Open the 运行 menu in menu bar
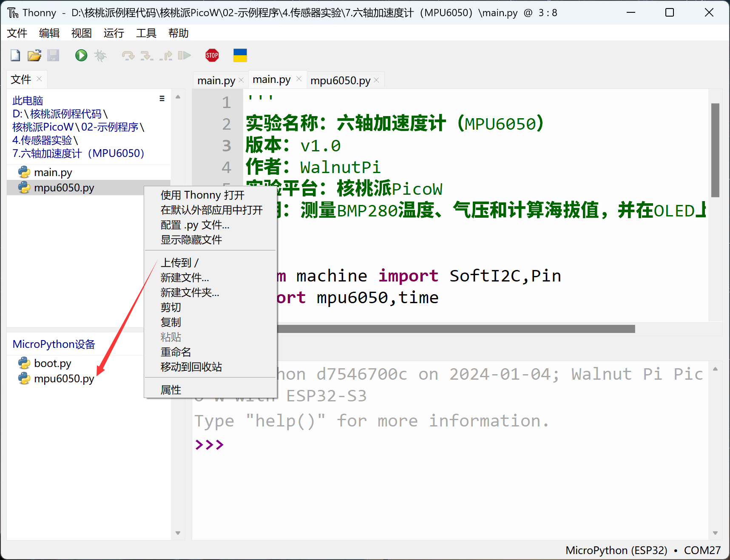 [114, 33]
